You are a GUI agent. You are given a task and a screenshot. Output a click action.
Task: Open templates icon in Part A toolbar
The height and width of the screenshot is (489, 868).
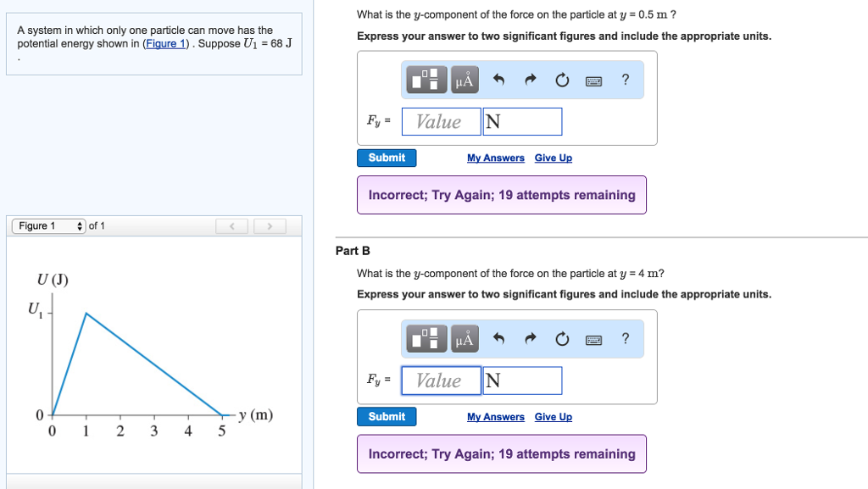coord(428,81)
